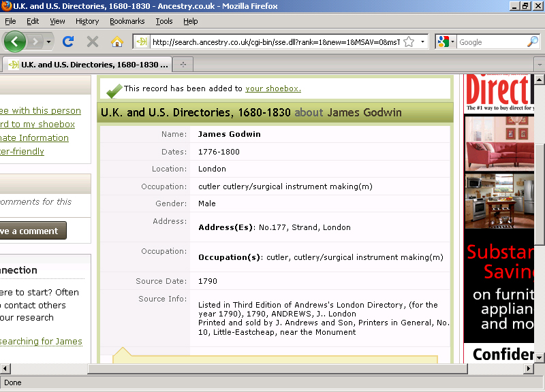Image resolution: width=545 pixels, height=392 pixels.
Task: Click the greyed Forward navigation button
Action: click(x=35, y=42)
